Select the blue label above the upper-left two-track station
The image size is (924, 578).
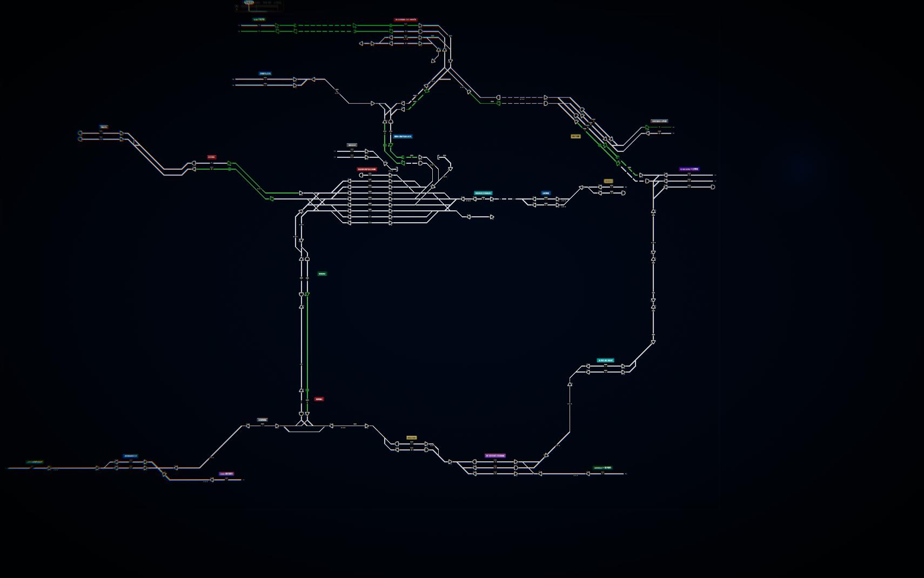pos(265,74)
